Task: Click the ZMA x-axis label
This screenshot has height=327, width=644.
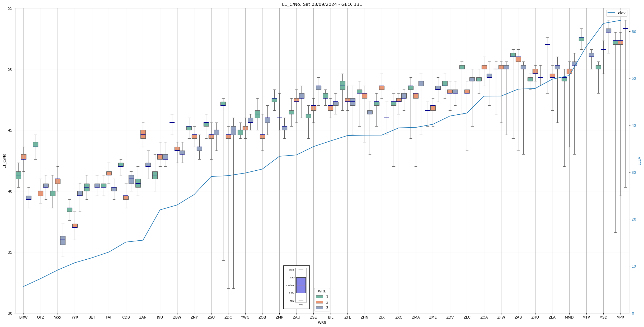Action: (416, 317)
